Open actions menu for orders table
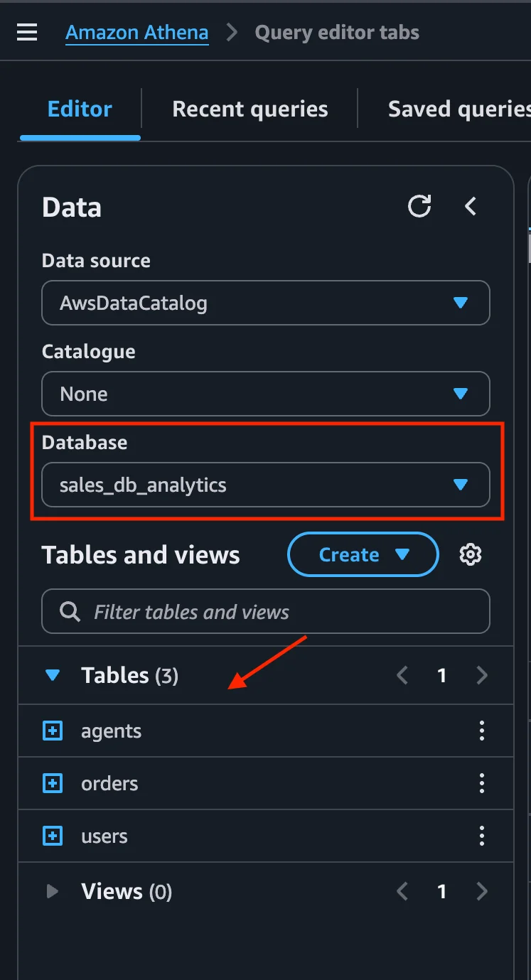 pos(482,783)
